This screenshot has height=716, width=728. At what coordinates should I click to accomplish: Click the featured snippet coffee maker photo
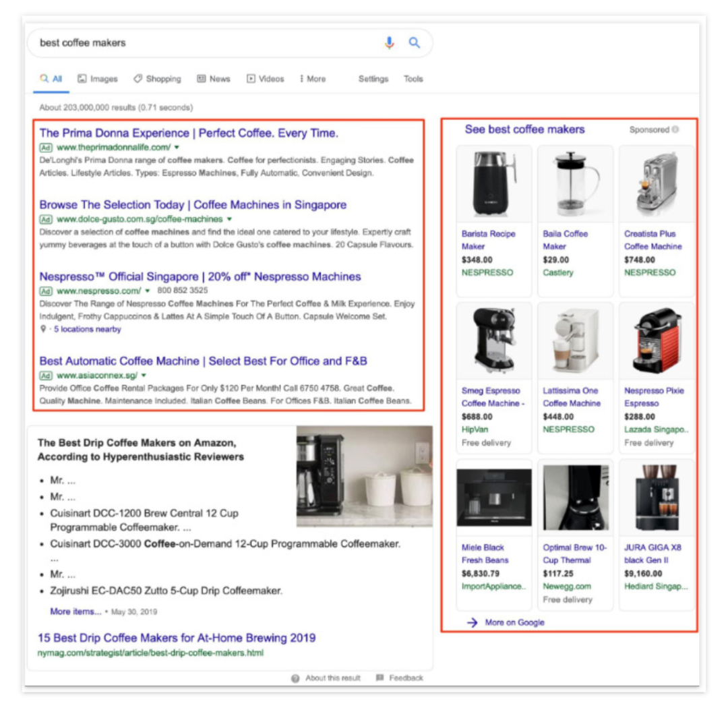click(x=365, y=477)
